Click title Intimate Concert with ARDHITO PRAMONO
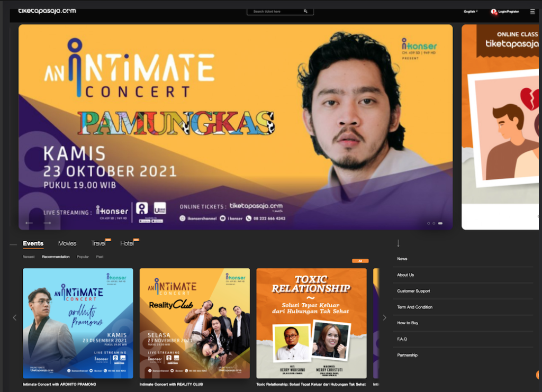 pos(59,384)
